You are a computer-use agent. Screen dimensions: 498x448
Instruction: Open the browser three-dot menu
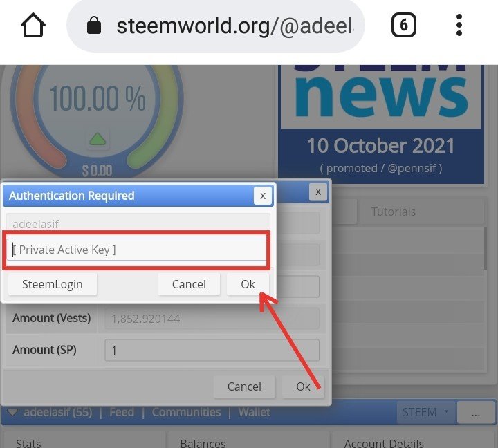459,25
